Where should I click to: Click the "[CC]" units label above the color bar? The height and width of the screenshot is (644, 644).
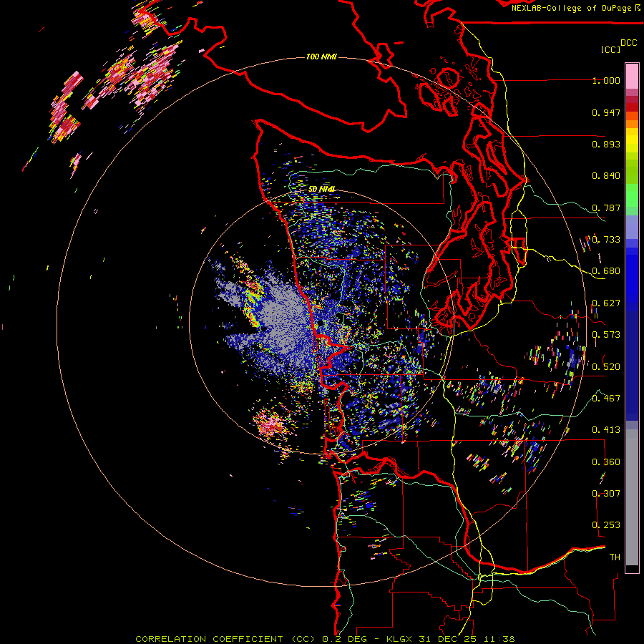[610, 49]
